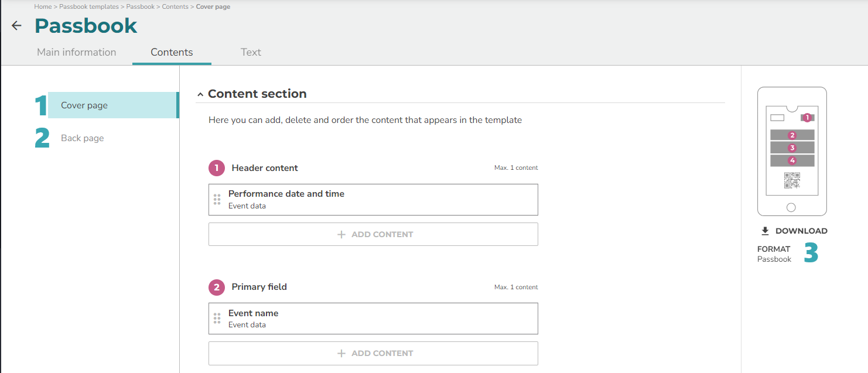
Task: Click marker 2 in the phone preview
Action: click(792, 135)
